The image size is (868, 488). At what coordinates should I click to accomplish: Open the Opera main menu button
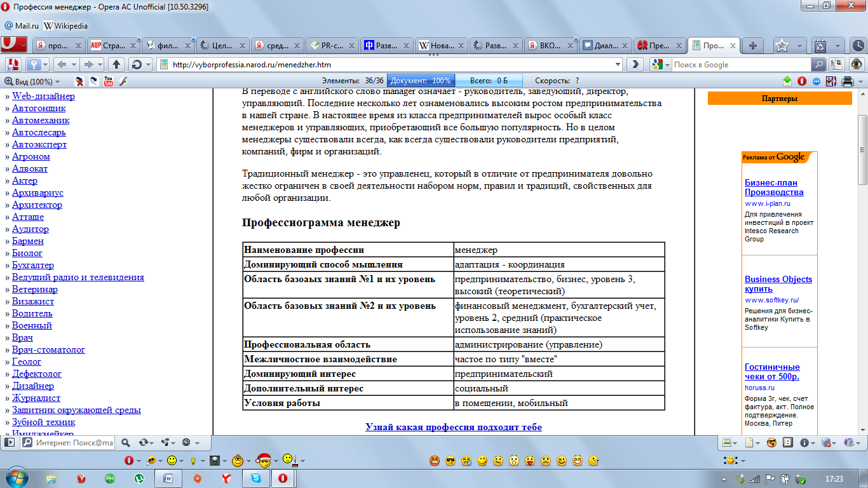pos(14,44)
